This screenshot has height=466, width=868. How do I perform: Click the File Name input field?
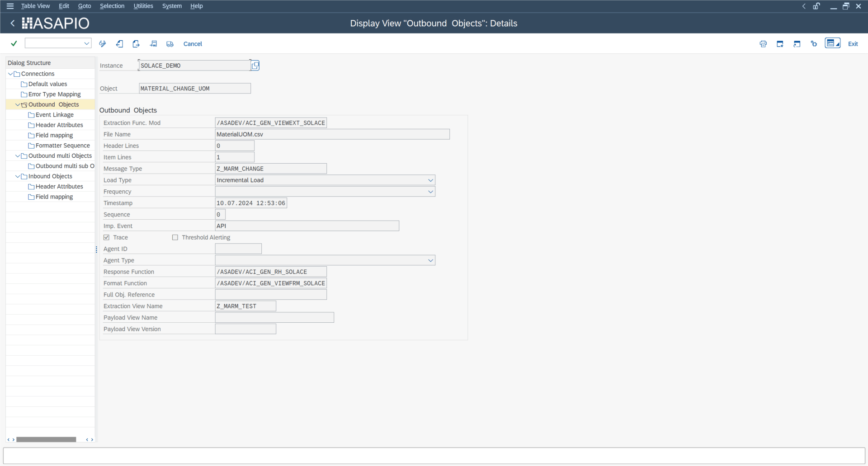tap(332, 134)
